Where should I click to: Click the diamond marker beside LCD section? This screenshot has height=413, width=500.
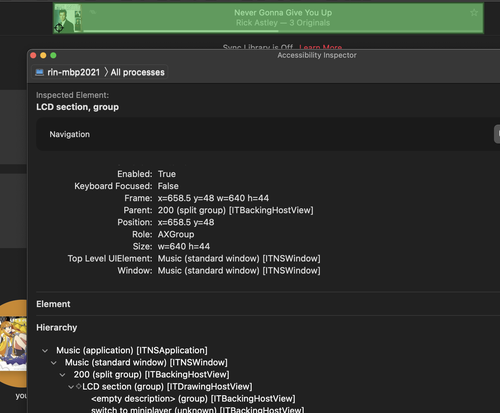(79, 386)
